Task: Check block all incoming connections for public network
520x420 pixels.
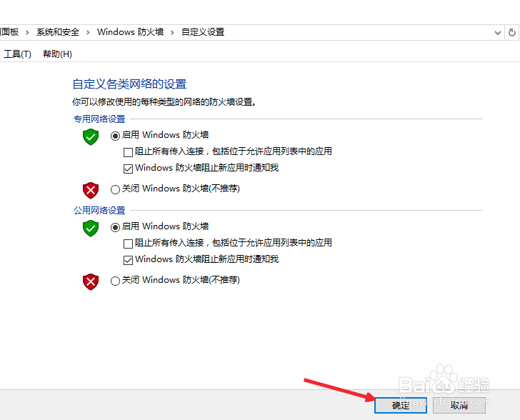Action: [128, 244]
